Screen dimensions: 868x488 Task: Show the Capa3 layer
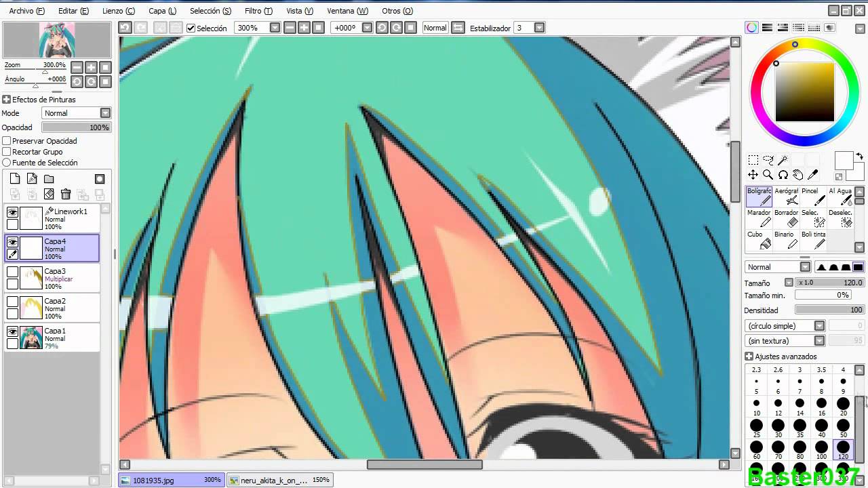click(12, 272)
